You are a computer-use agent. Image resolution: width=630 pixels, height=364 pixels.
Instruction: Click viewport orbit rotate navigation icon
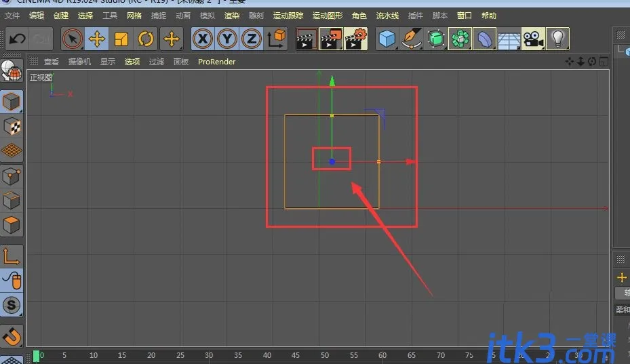click(x=592, y=62)
